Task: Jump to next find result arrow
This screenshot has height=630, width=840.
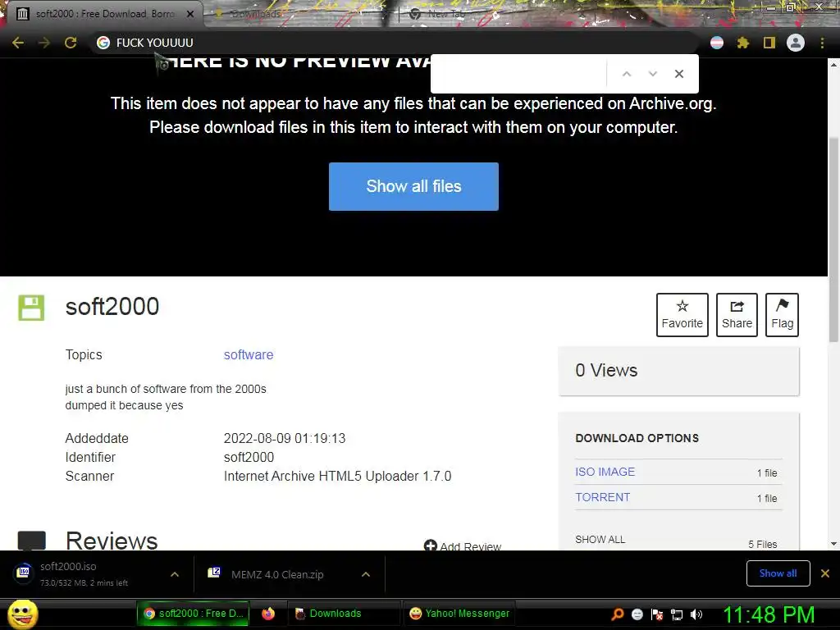Action: (x=652, y=74)
